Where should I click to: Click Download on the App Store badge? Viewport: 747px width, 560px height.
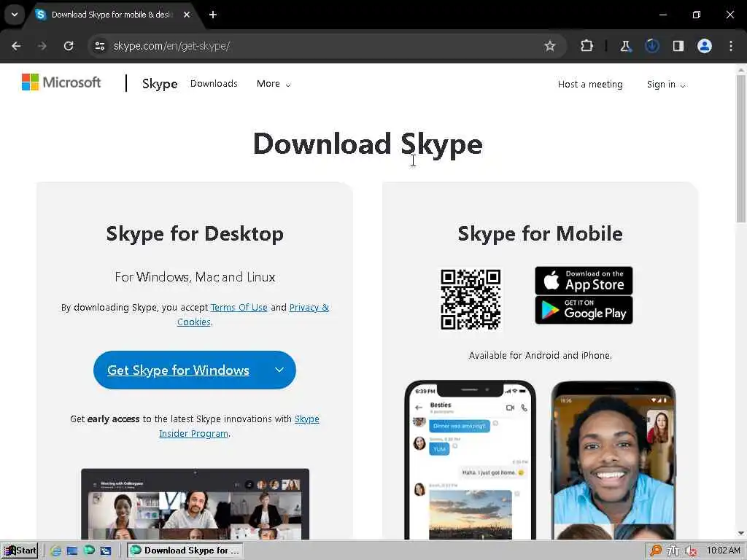(584, 281)
